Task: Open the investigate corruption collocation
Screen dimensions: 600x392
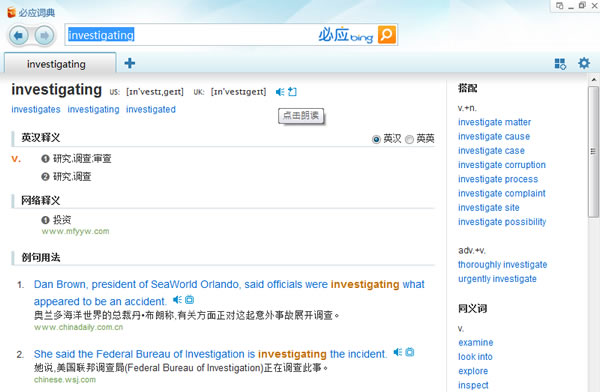Action: pos(502,165)
